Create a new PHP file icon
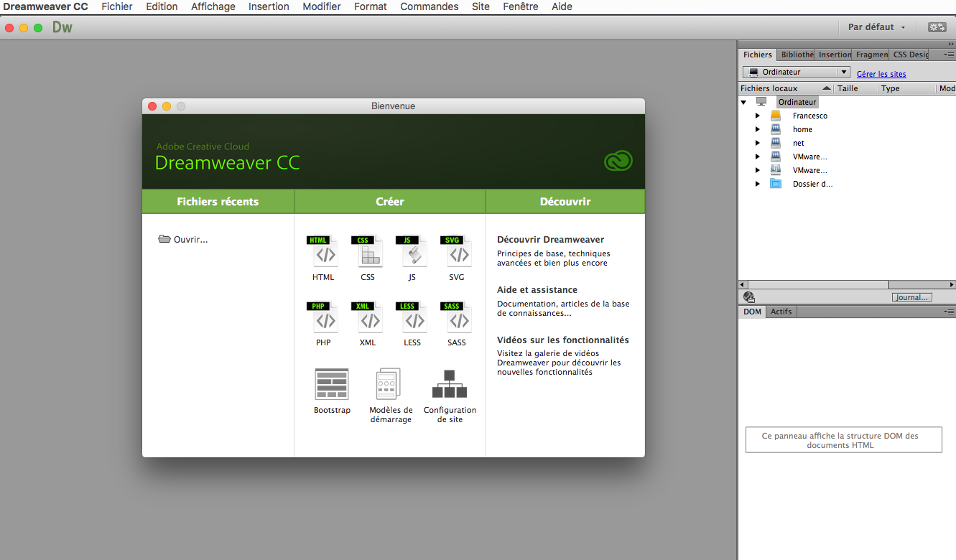The width and height of the screenshot is (956, 560). [x=323, y=317]
